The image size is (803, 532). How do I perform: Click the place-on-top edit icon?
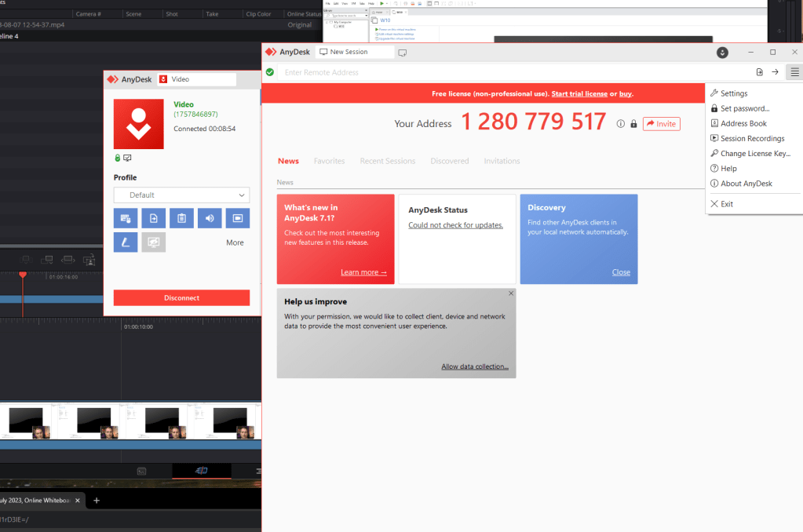tap(89, 260)
